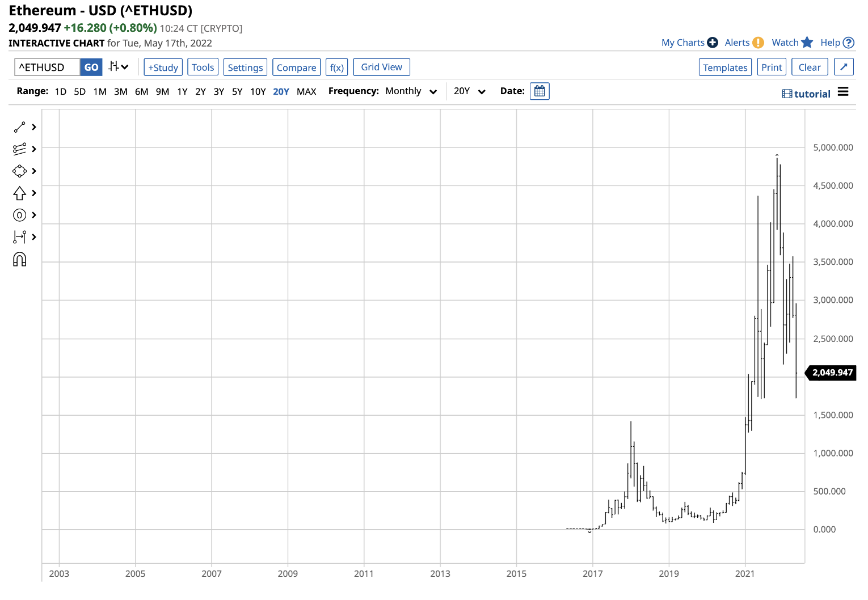Open the channel lines drawing tool

coord(19,149)
